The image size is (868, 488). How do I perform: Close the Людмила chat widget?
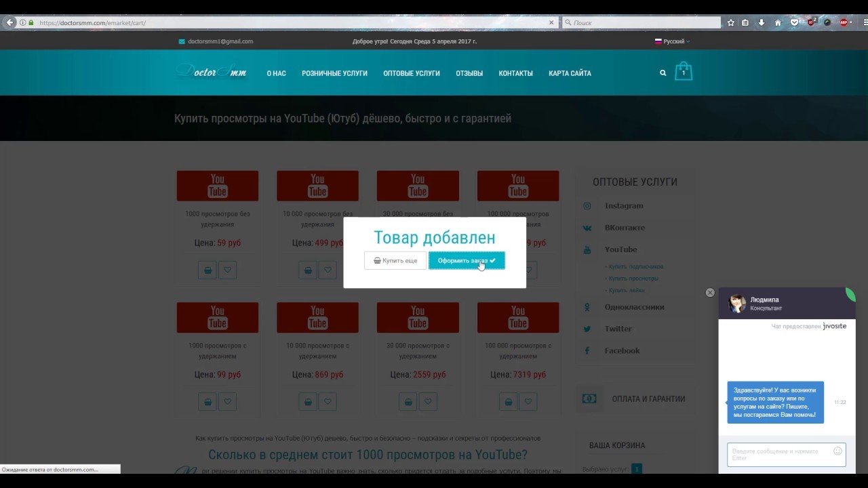(710, 293)
